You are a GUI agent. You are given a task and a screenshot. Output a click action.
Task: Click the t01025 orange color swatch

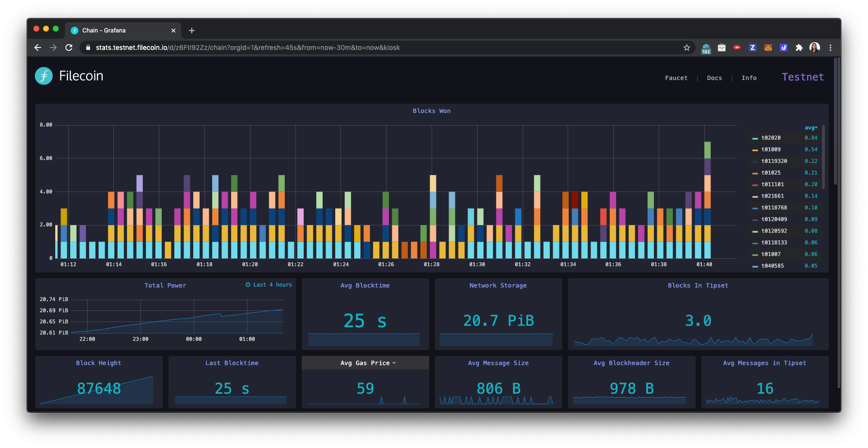tap(755, 173)
